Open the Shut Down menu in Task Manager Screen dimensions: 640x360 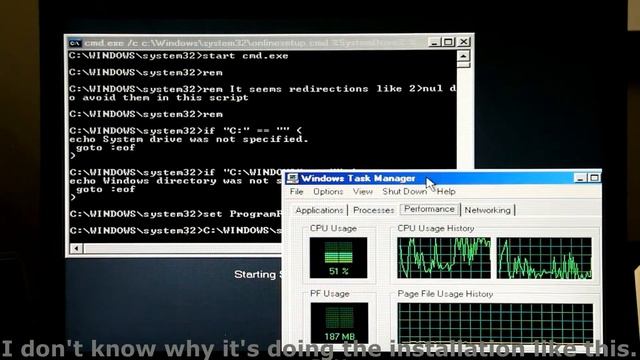(404, 191)
